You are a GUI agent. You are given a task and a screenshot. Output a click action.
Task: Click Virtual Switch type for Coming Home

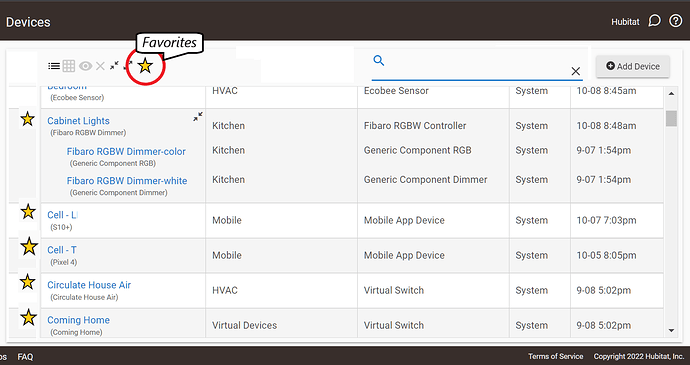tap(394, 325)
